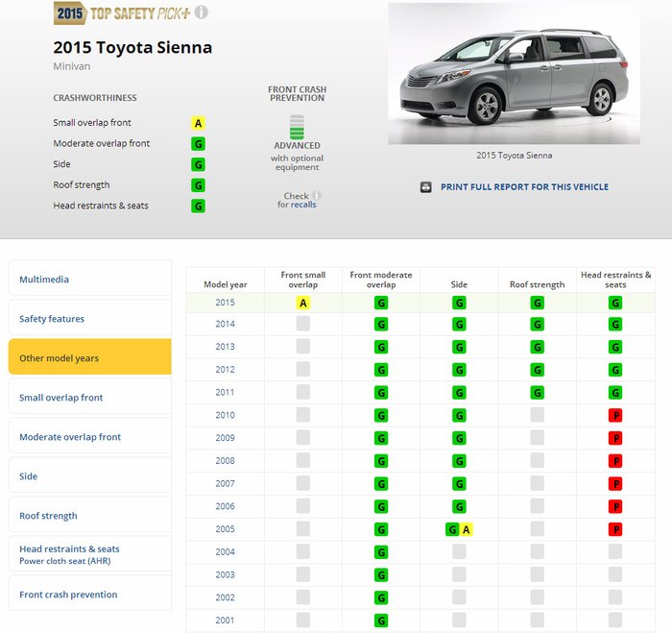Click the Side column header in ratings table
The width and height of the screenshot is (672, 633).
coord(459,284)
